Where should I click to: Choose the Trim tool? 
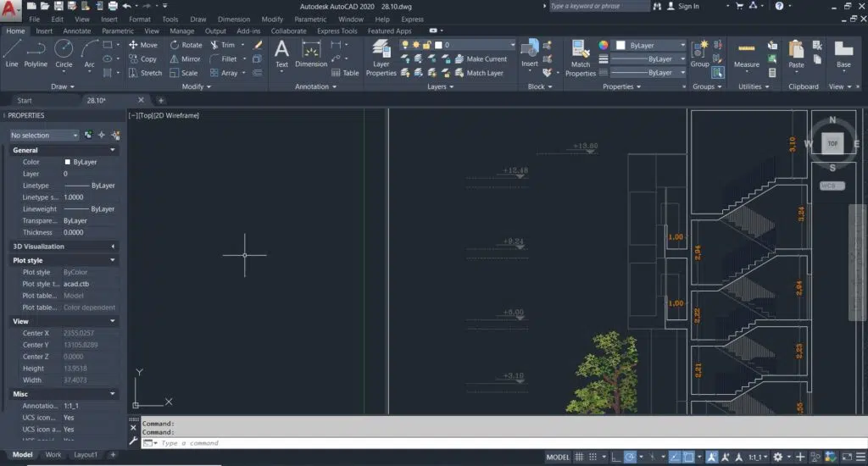[222, 45]
